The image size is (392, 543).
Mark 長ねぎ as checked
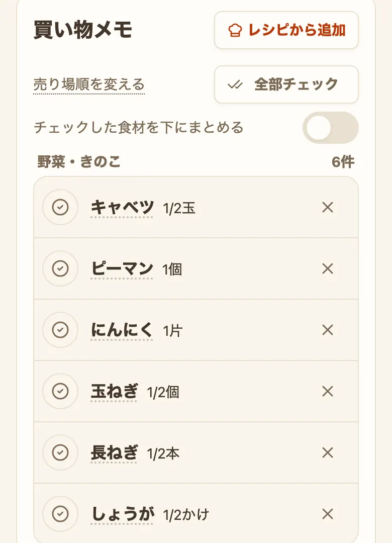tap(60, 452)
